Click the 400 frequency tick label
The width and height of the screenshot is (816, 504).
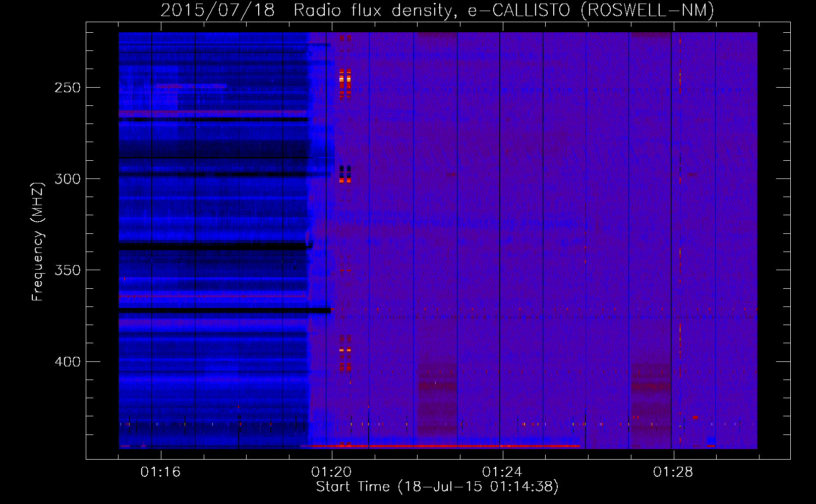(x=68, y=362)
